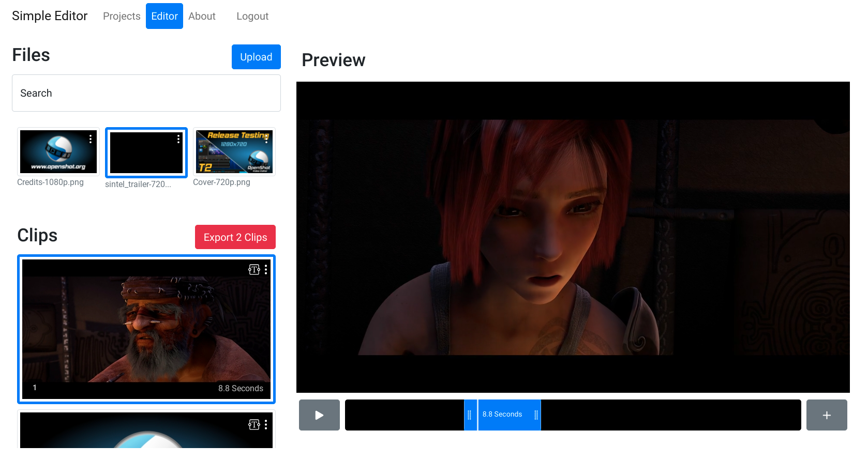Click the Upload button
This screenshot has width=868, height=461.
[256, 57]
